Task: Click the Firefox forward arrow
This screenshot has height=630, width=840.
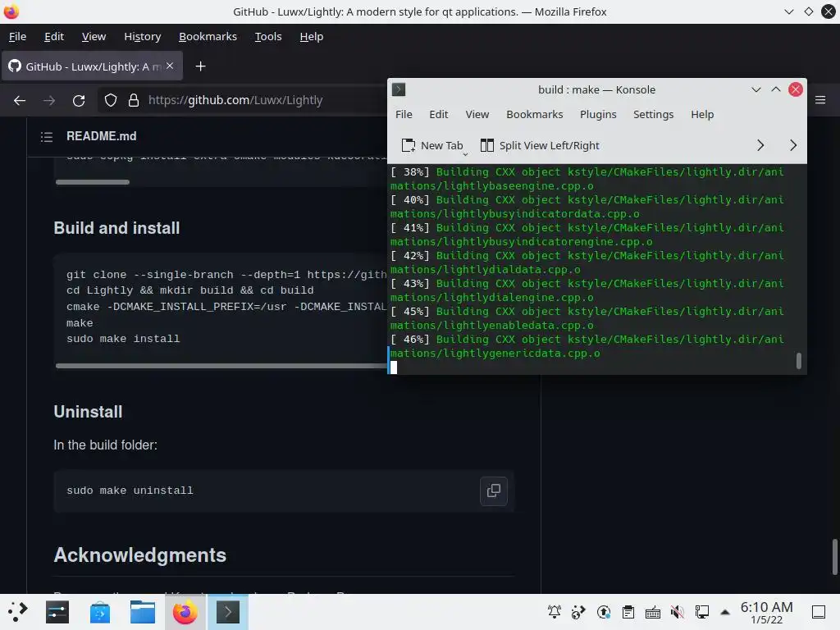Action: click(x=48, y=100)
